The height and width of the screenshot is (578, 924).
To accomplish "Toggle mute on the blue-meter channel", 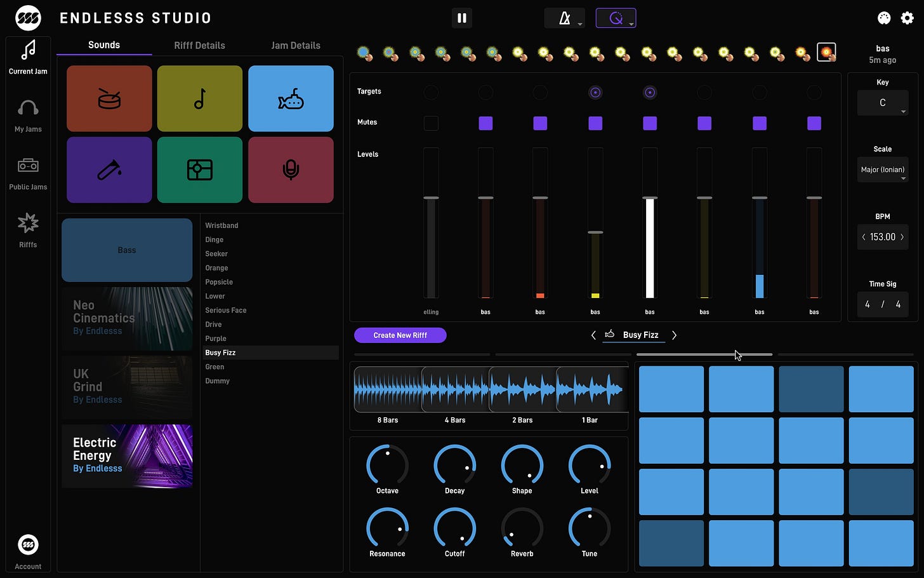I will click(760, 123).
